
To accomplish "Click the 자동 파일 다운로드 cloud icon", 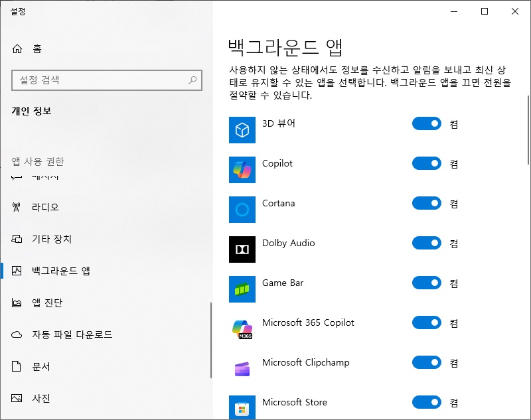I will [x=17, y=334].
